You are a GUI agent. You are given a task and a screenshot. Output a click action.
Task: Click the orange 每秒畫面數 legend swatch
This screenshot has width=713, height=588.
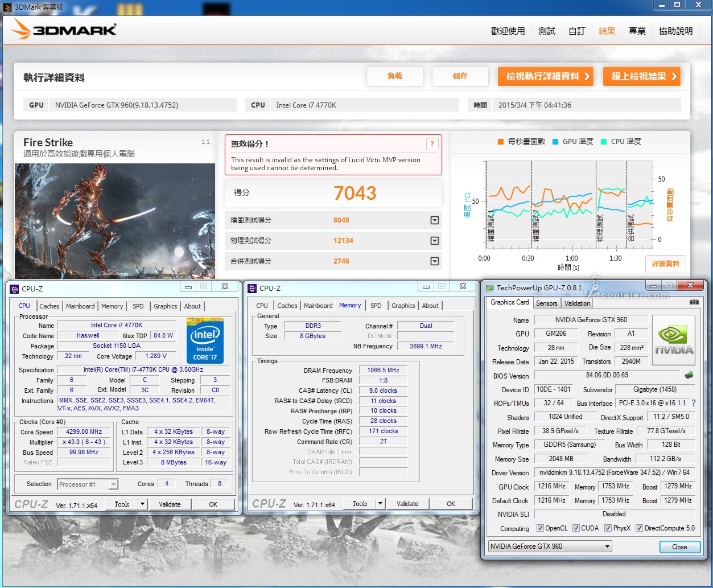pyautogui.click(x=500, y=142)
